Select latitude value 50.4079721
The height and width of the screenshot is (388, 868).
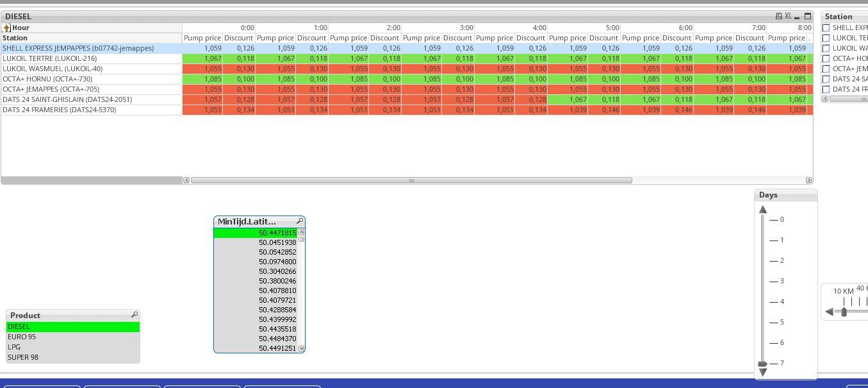(256, 300)
